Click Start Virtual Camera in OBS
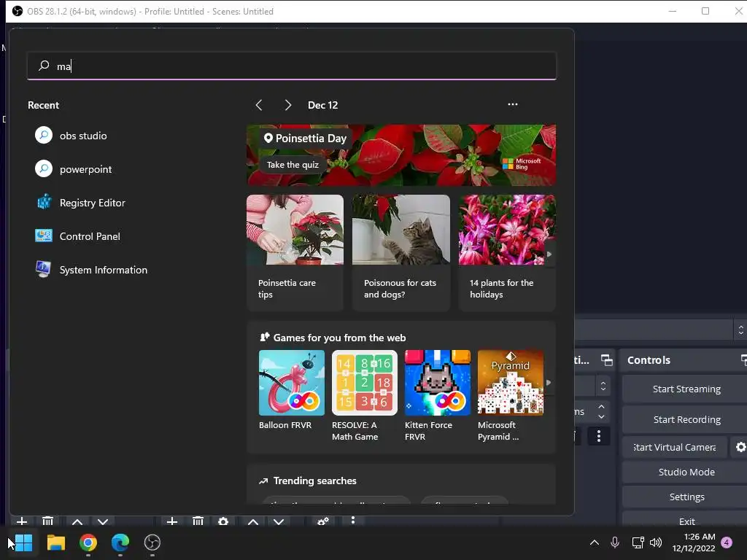 (675, 447)
